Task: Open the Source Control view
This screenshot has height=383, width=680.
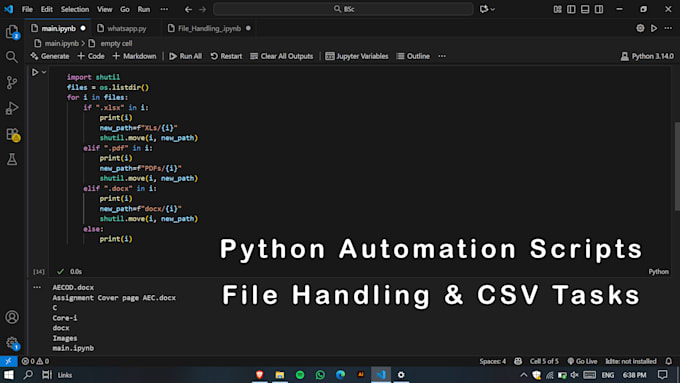Action: 12,82
